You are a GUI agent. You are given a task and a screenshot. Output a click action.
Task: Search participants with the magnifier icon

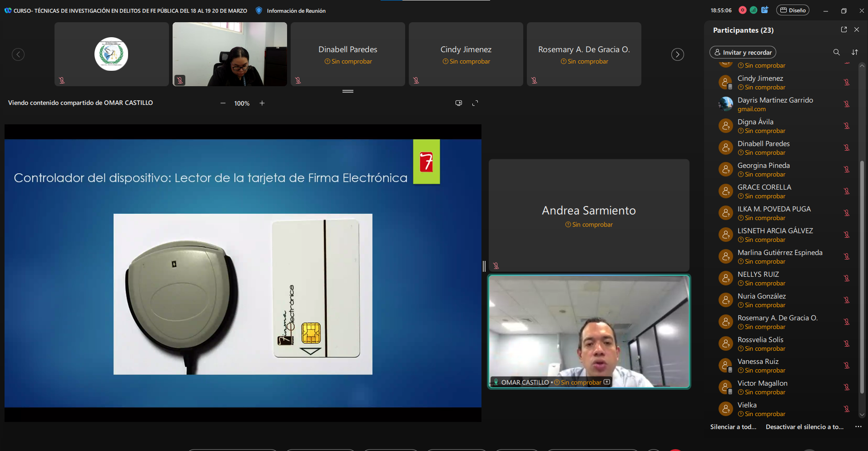pyautogui.click(x=836, y=52)
